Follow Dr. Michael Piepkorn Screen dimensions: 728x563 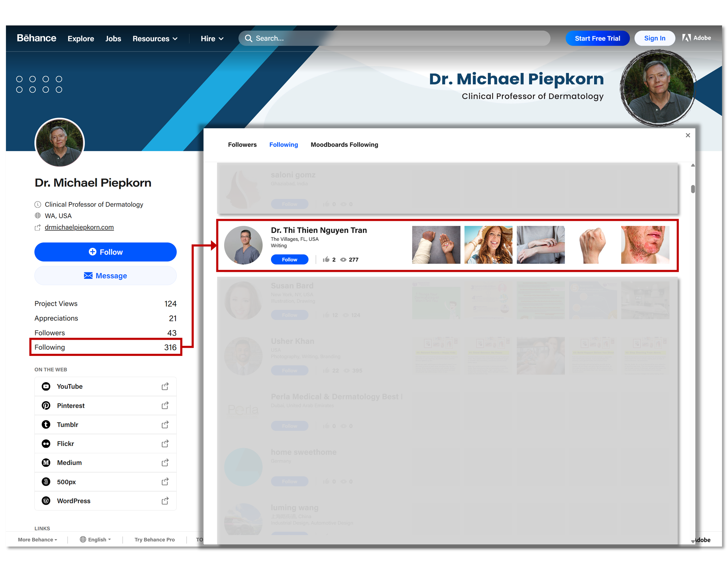(x=105, y=252)
